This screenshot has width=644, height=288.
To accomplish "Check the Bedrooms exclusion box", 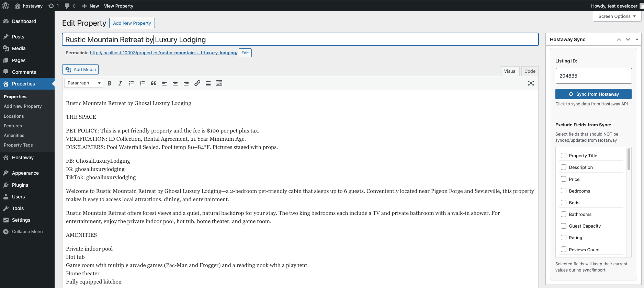I will click(564, 191).
